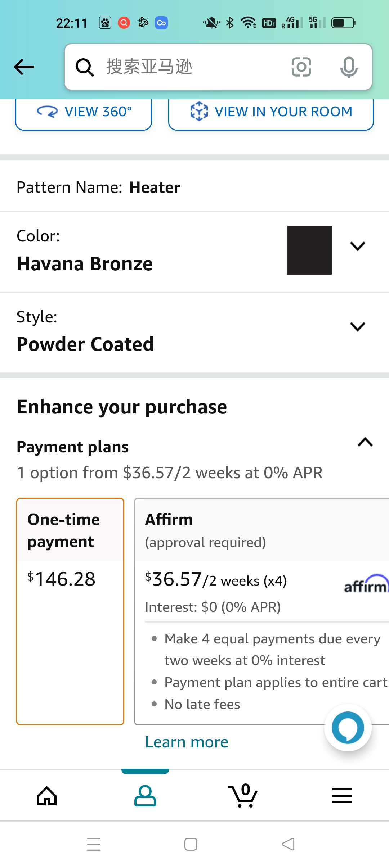
Task: Click the VIEW IN YOUR ROOM button
Action: tap(271, 112)
